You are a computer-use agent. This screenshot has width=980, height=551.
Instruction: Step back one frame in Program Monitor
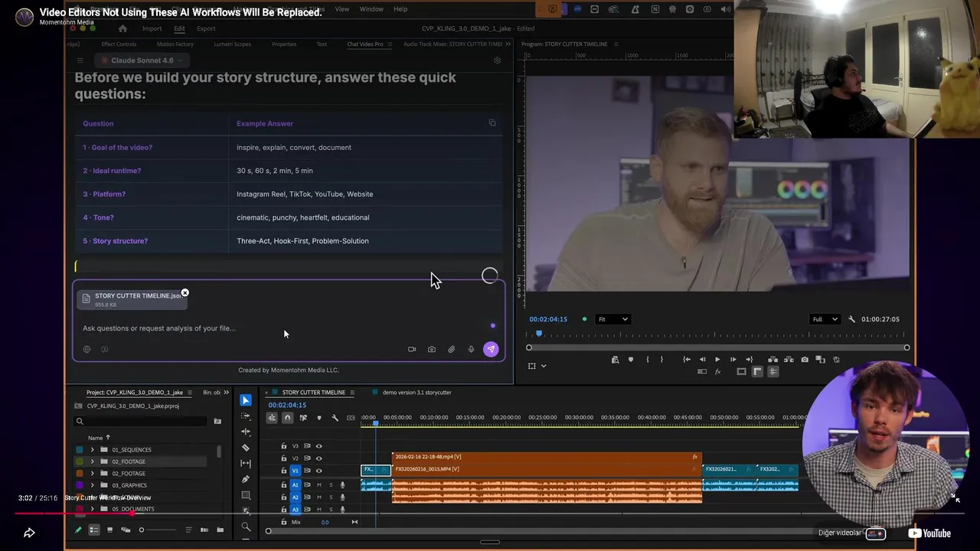pos(702,359)
